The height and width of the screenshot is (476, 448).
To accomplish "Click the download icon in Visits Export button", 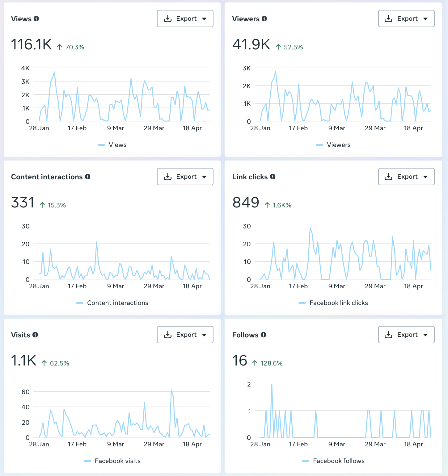I will click(168, 335).
